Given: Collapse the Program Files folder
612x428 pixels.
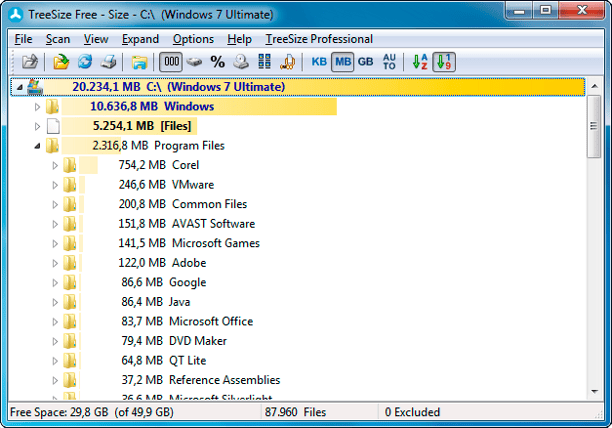Looking at the screenshot, I should pyautogui.click(x=37, y=146).
